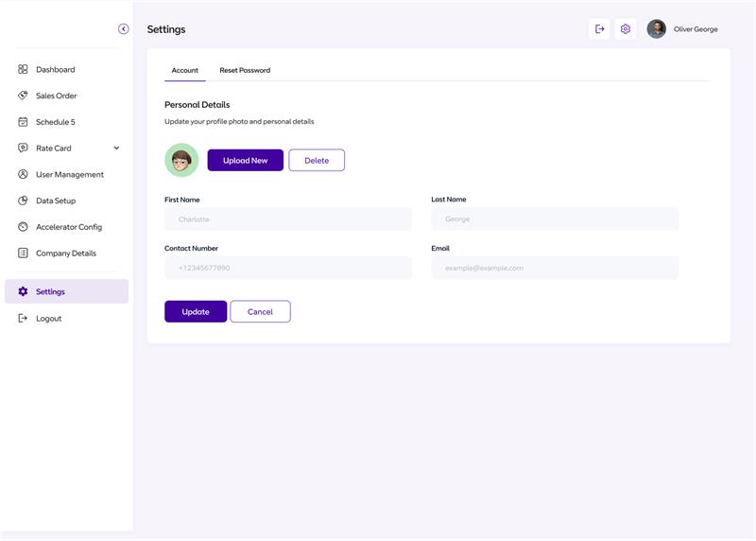Expand the Rate Card chevron

pyautogui.click(x=116, y=148)
